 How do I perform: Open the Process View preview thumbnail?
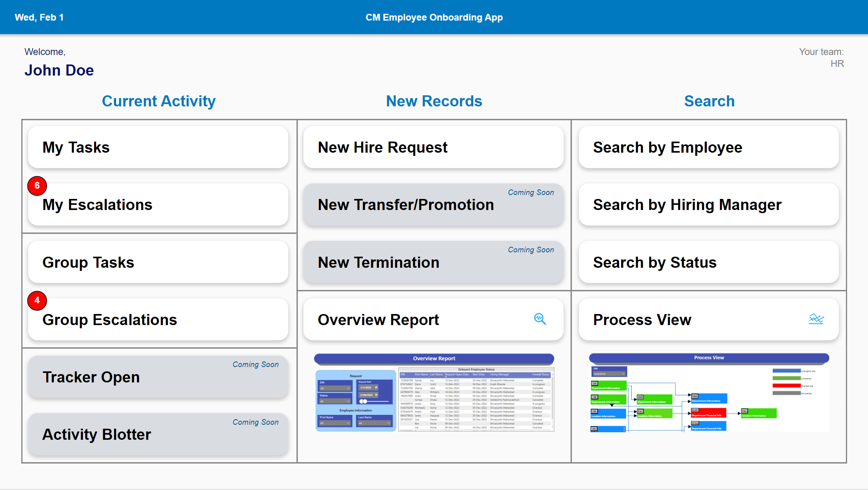[709, 392]
